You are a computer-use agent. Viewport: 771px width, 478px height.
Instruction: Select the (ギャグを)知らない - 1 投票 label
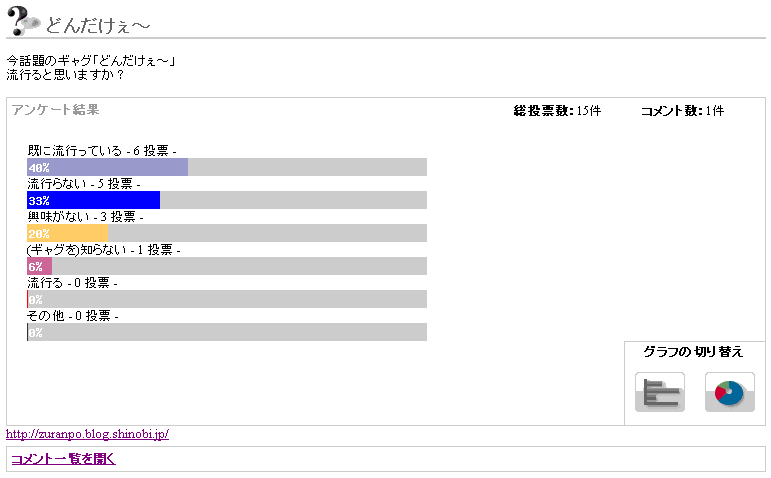tap(103, 249)
